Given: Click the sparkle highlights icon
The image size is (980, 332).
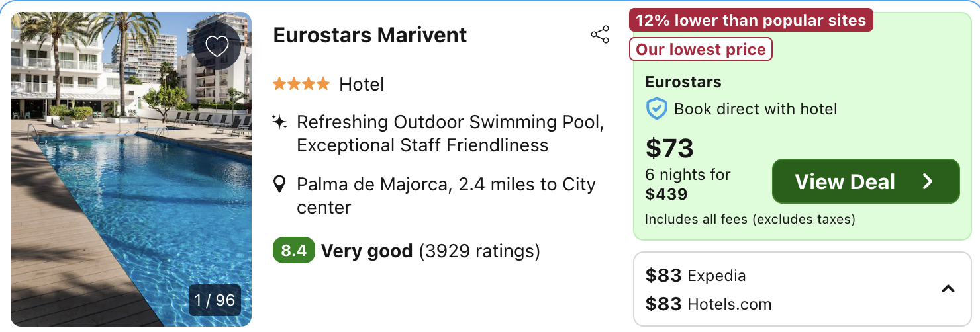Looking at the screenshot, I should (279, 122).
